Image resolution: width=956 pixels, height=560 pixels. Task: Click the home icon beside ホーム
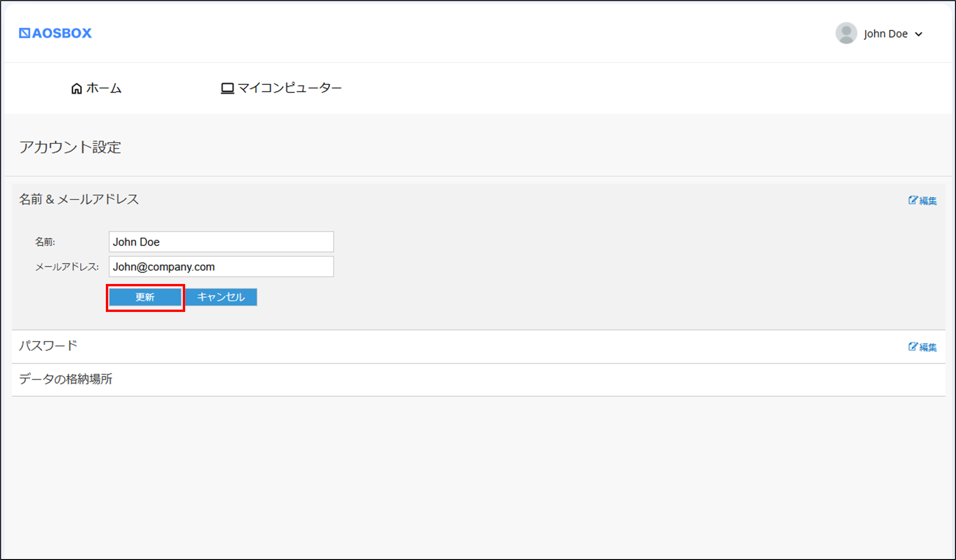click(x=76, y=88)
